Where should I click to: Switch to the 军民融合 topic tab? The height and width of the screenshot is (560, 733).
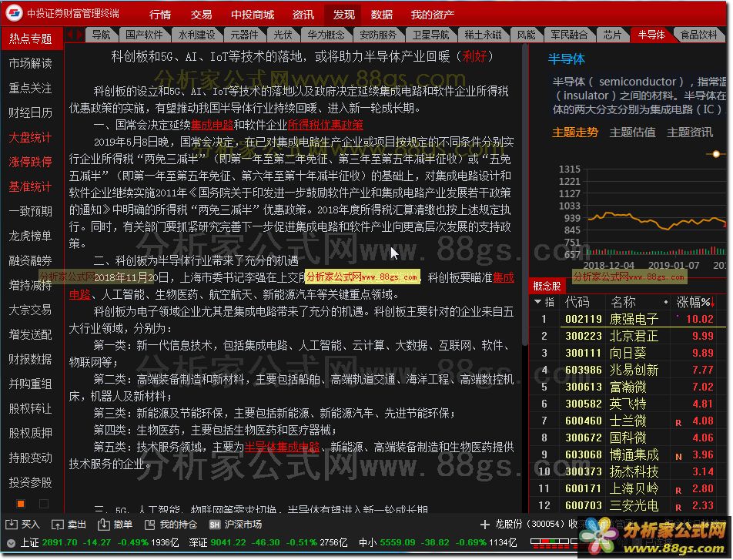pyautogui.click(x=569, y=35)
